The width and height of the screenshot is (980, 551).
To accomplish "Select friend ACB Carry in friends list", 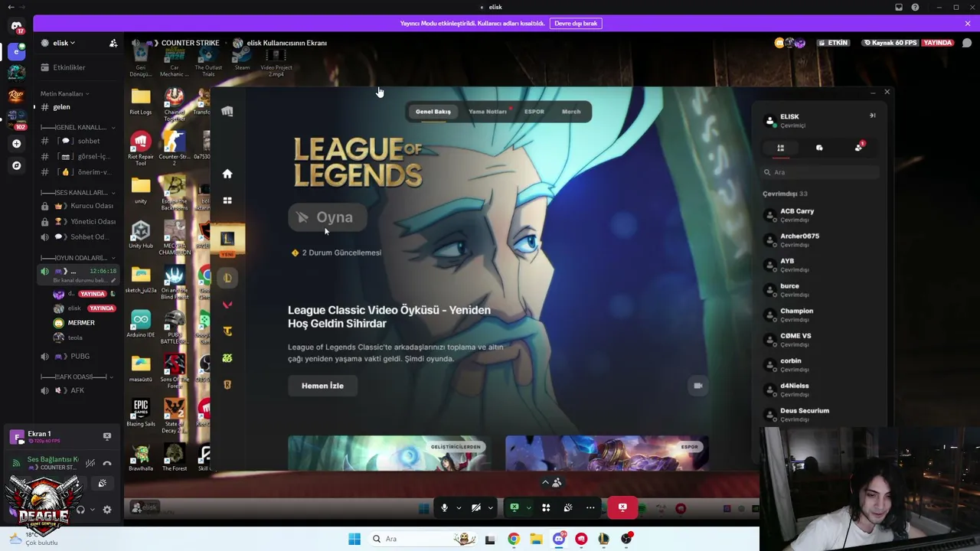I will 821,215.
